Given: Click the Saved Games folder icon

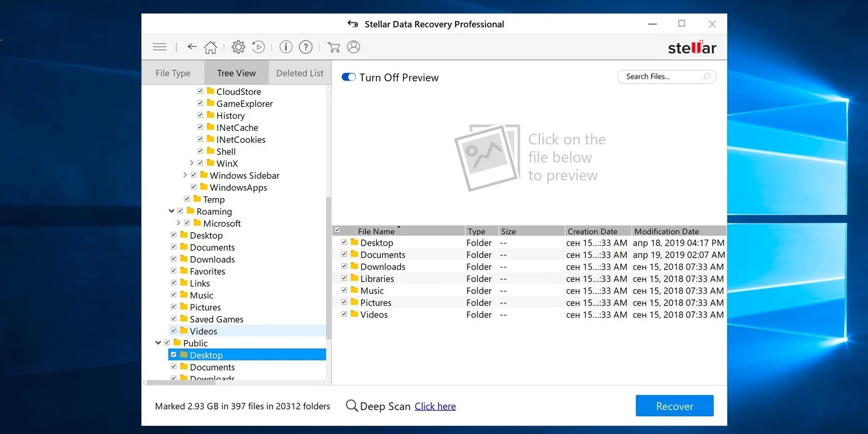Looking at the screenshot, I should tap(184, 318).
